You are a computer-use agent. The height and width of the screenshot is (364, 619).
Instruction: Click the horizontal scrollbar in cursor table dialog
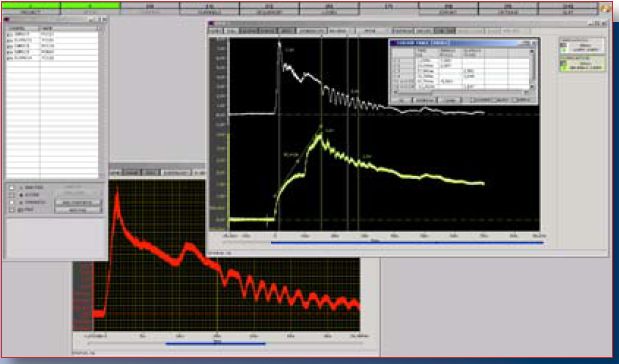[x=461, y=92]
